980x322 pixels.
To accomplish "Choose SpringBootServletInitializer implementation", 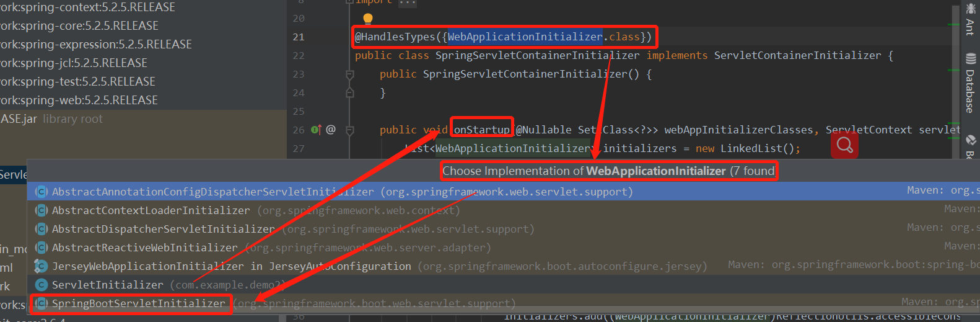I will [503, 303].
